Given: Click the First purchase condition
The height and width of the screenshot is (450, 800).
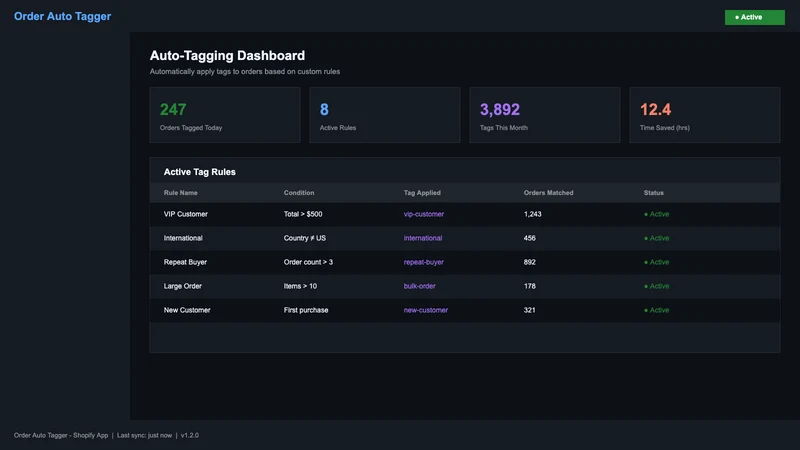Looking at the screenshot, I should click(306, 310).
